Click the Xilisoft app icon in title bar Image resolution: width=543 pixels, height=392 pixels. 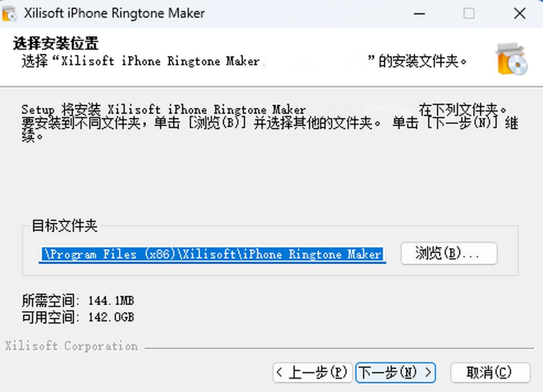tap(10, 14)
